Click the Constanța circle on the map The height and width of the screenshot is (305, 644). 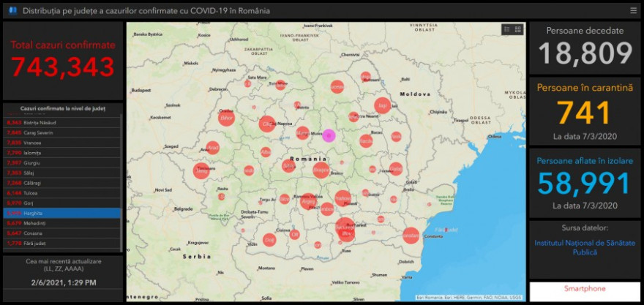411,236
